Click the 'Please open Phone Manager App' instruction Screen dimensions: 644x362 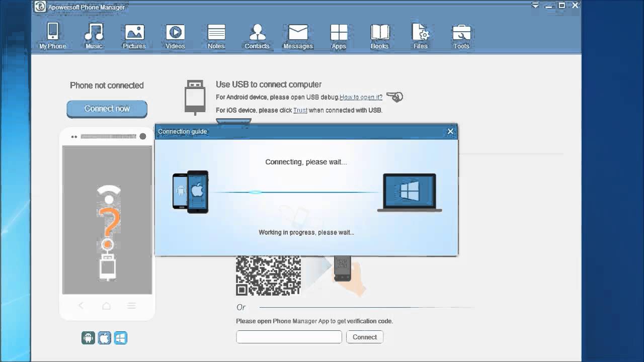[x=314, y=321]
